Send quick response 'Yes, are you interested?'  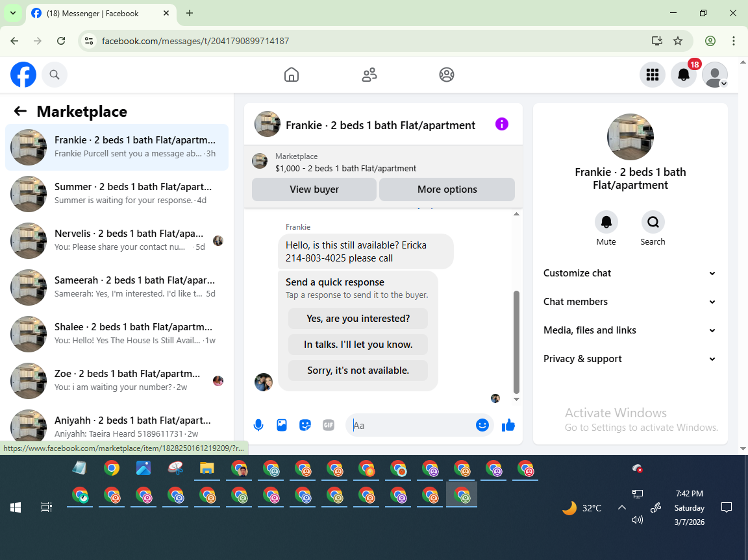[358, 319]
